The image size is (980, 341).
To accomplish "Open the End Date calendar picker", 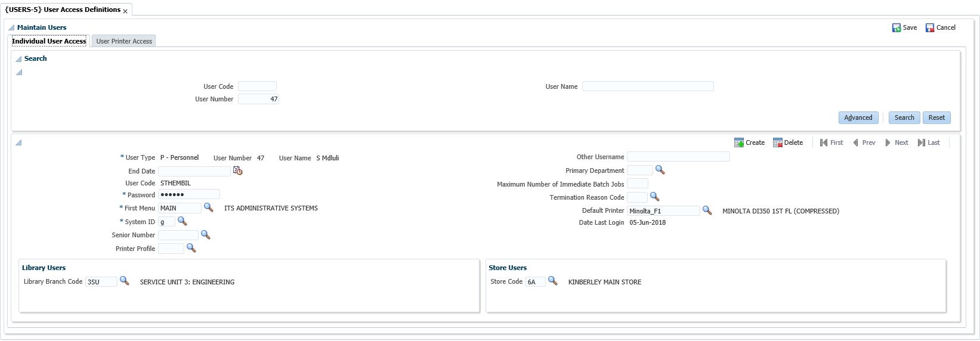I will 237,171.
